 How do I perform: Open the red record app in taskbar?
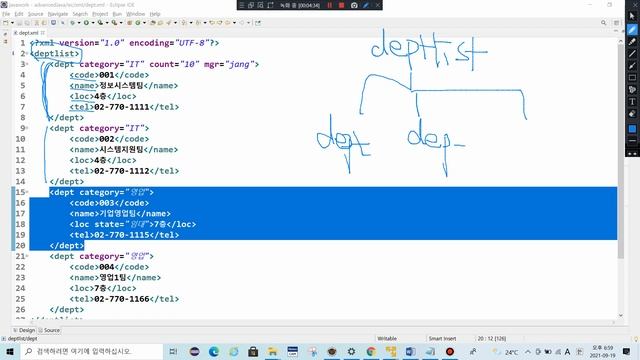point(450,351)
